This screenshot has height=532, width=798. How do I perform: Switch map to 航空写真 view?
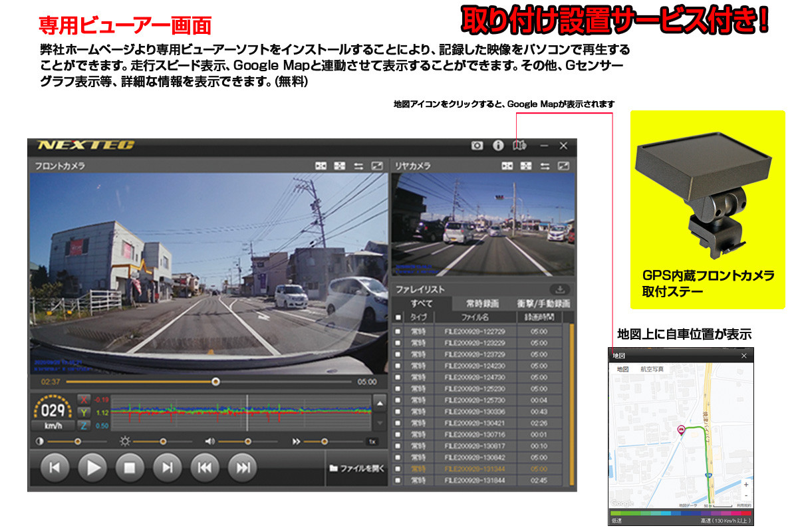652,369
